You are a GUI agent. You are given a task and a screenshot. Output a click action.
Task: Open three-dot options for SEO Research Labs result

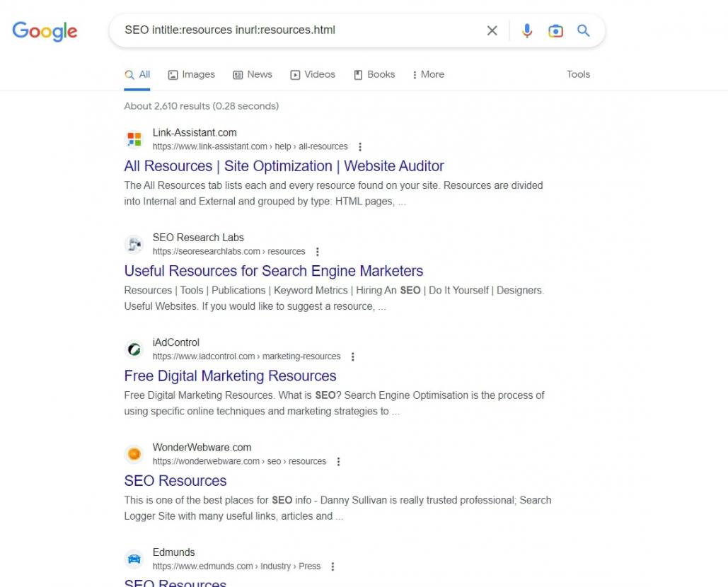coord(318,252)
